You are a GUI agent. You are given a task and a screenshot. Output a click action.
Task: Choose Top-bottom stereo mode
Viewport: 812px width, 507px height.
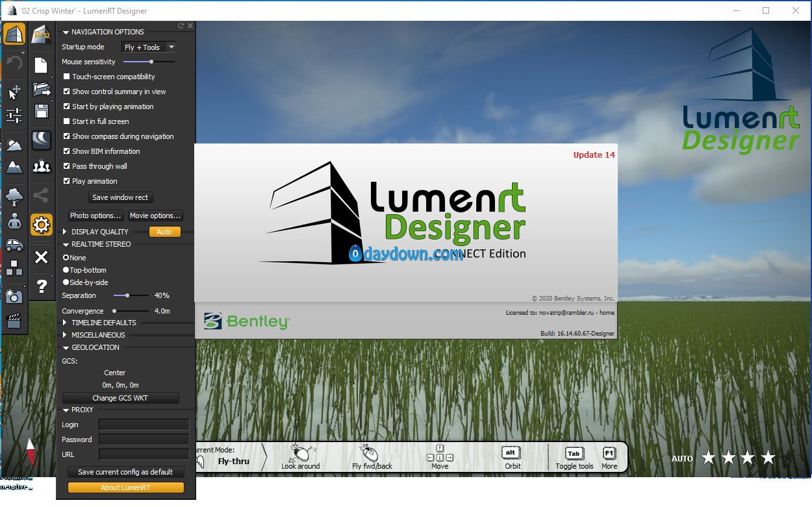point(66,270)
